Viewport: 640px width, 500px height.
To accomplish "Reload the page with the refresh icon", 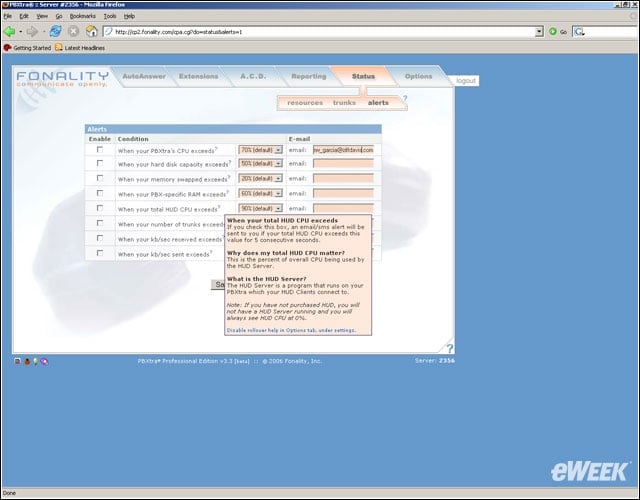I will pos(56,31).
